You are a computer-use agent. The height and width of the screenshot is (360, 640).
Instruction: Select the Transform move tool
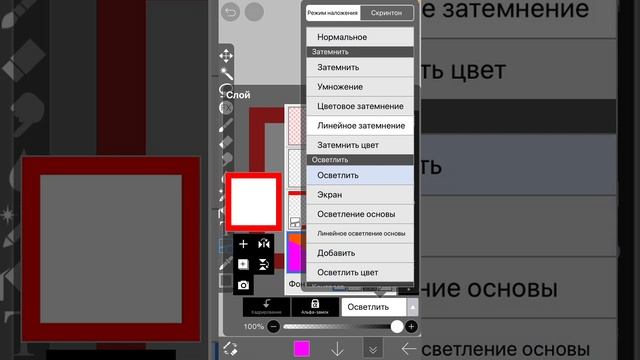[226, 56]
